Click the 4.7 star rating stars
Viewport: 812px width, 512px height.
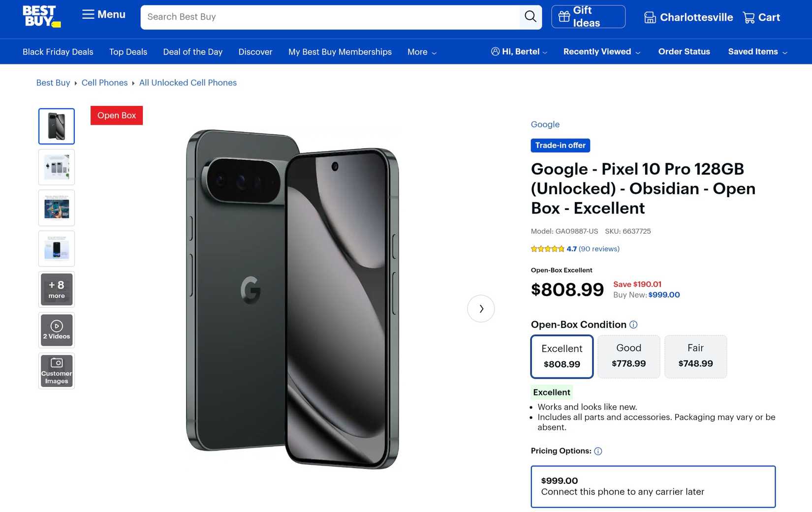(x=547, y=249)
